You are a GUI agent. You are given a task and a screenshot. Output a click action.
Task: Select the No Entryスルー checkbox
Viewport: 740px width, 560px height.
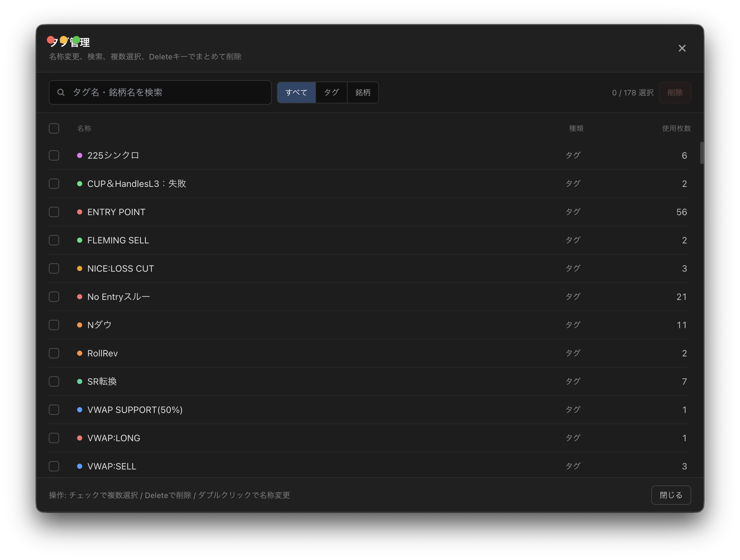pyautogui.click(x=54, y=296)
